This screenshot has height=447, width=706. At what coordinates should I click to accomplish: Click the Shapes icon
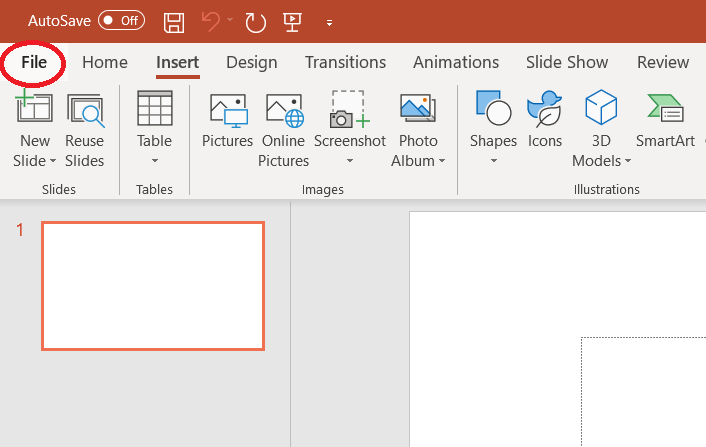[x=493, y=108]
